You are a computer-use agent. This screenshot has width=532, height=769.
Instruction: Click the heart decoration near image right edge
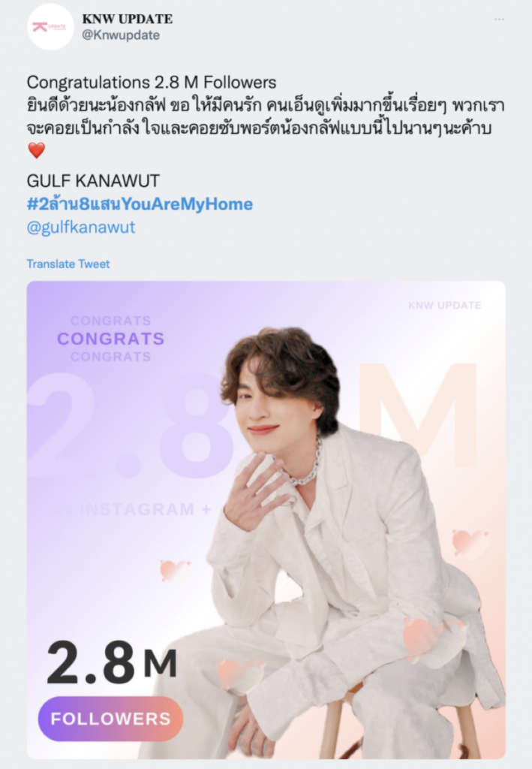click(470, 544)
